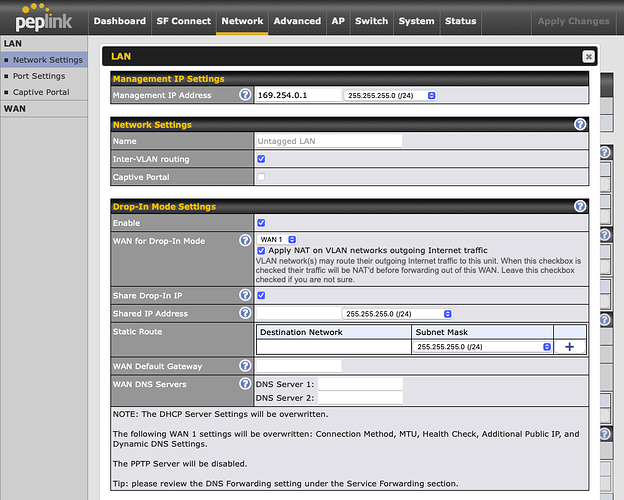
Task: Open Shared IP Address subnet mask dropdown
Action: [397, 314]
